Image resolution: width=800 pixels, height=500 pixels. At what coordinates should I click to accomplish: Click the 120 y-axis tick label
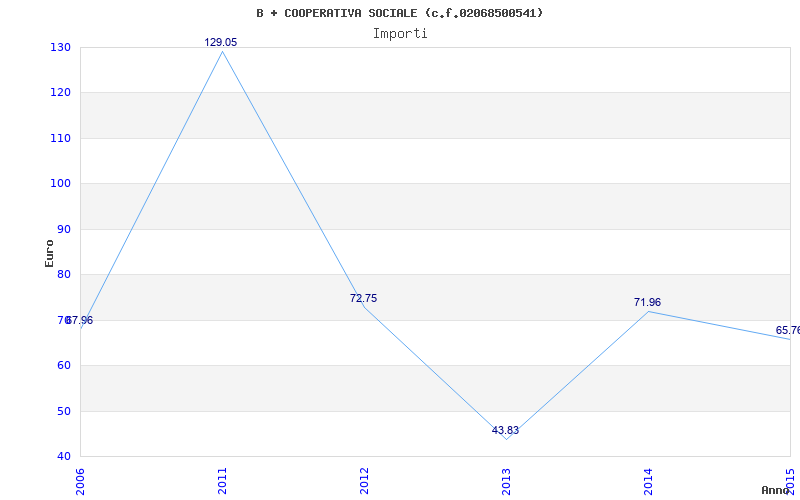[60, 93]
